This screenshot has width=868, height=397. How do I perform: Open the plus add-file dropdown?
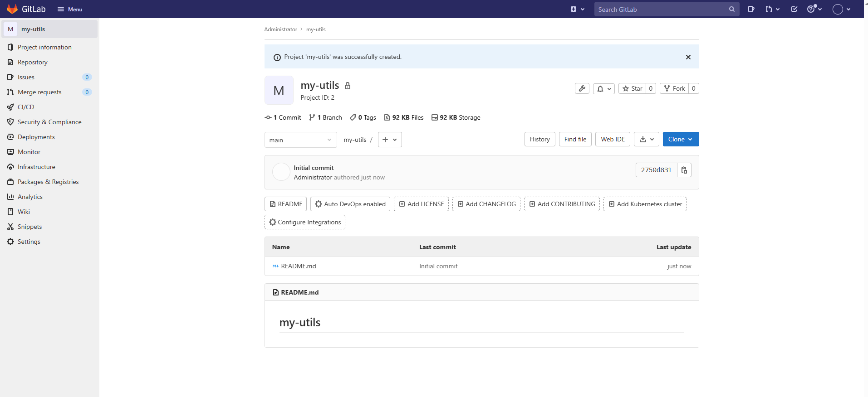tap(390, 140)
